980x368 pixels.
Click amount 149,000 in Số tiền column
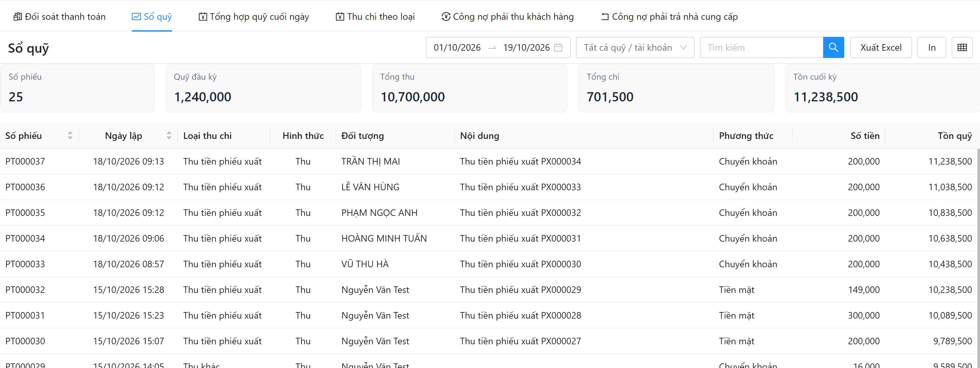[x=864, y=290]
